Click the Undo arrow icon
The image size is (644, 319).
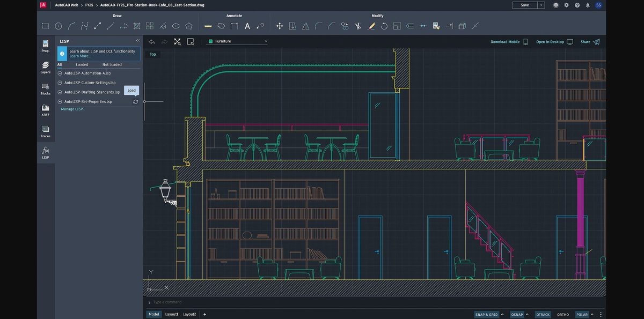(152, 41)
